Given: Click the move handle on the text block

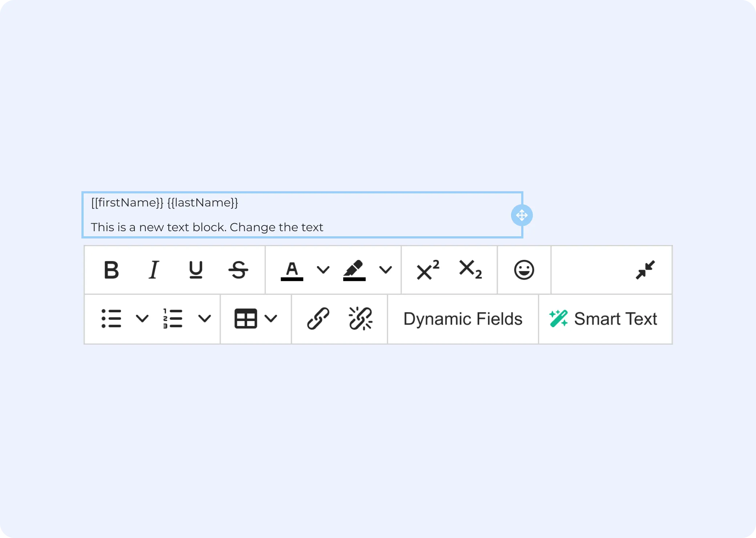Looking at the screenshot, I should (522, 215).
